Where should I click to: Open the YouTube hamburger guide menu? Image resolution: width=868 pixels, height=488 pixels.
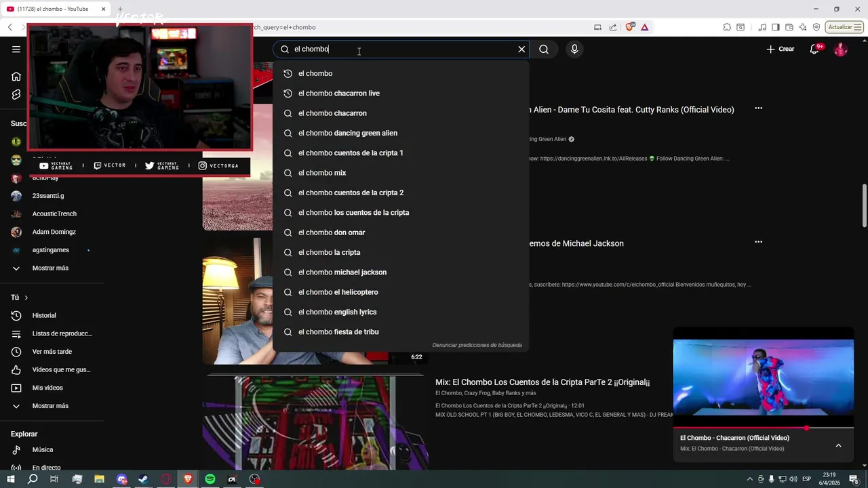pos(16,49)
